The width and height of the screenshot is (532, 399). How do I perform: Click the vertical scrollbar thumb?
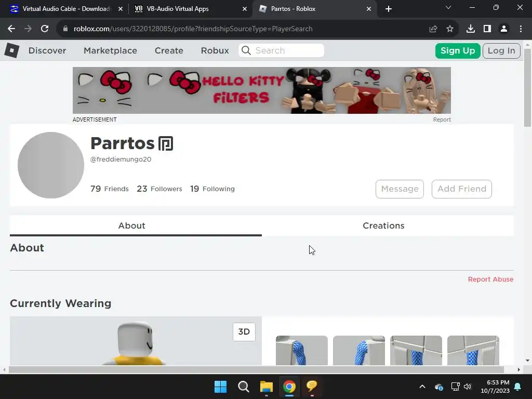528,88
